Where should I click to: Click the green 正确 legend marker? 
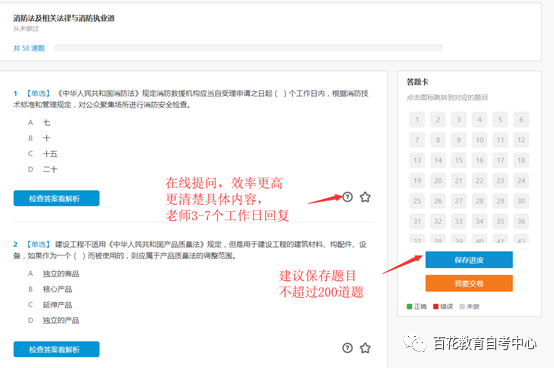coord(409,306)
